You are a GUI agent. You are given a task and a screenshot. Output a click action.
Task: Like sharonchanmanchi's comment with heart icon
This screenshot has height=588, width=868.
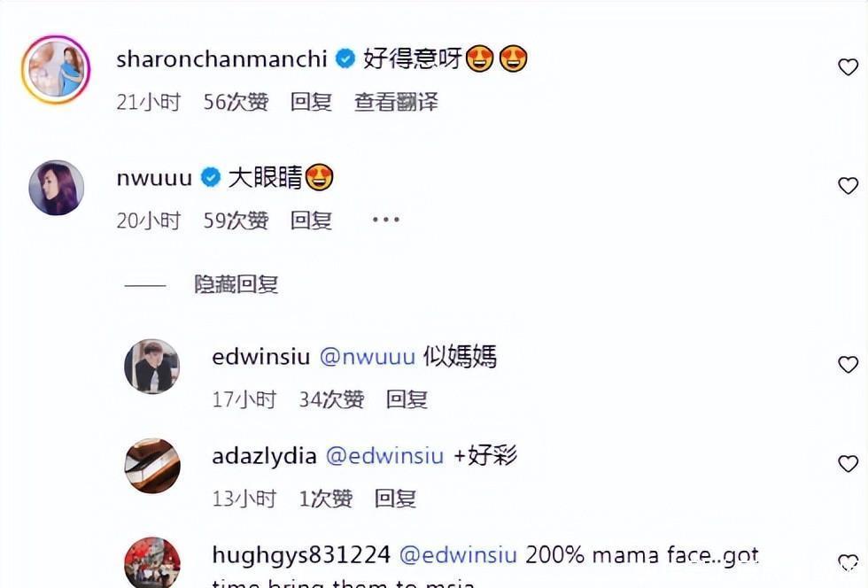[x=848, y=67]
